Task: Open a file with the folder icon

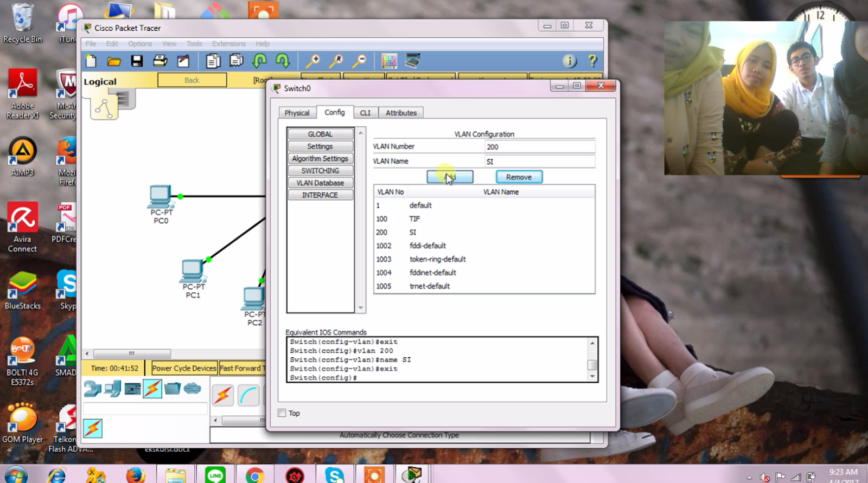Action: click(114, 61)
